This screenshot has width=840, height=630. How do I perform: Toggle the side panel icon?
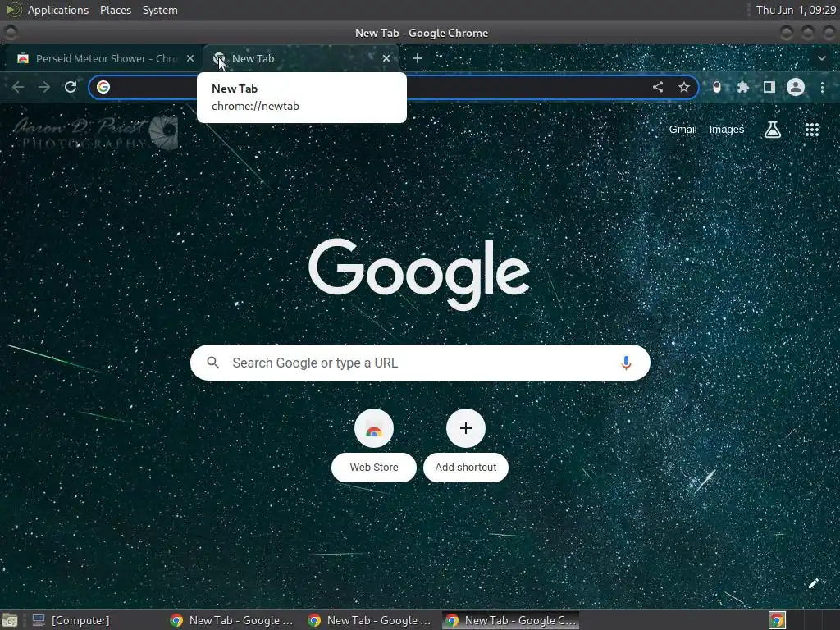pos(769,87)
